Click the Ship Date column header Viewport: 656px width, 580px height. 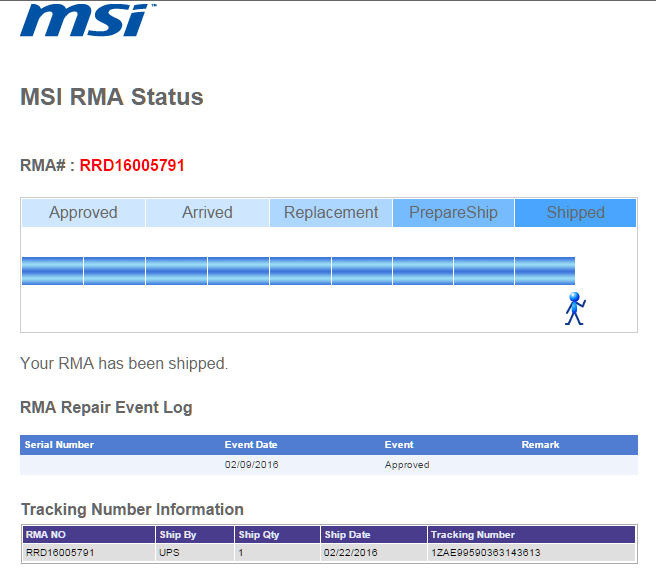tap(374, 534)
